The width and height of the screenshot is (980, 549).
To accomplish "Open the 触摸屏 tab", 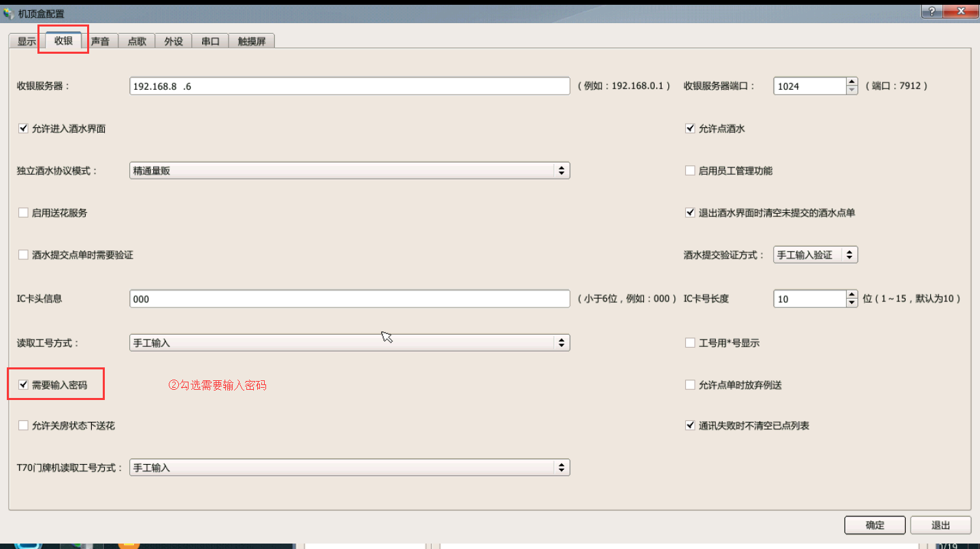I will (252, 41).
